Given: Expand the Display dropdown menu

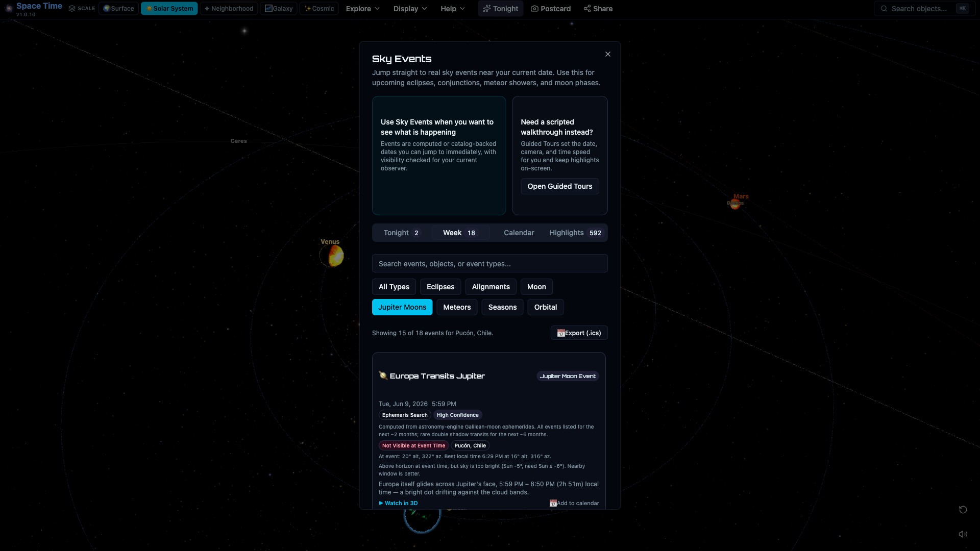Looking at the screenshot, I should [x=410, y=9].
